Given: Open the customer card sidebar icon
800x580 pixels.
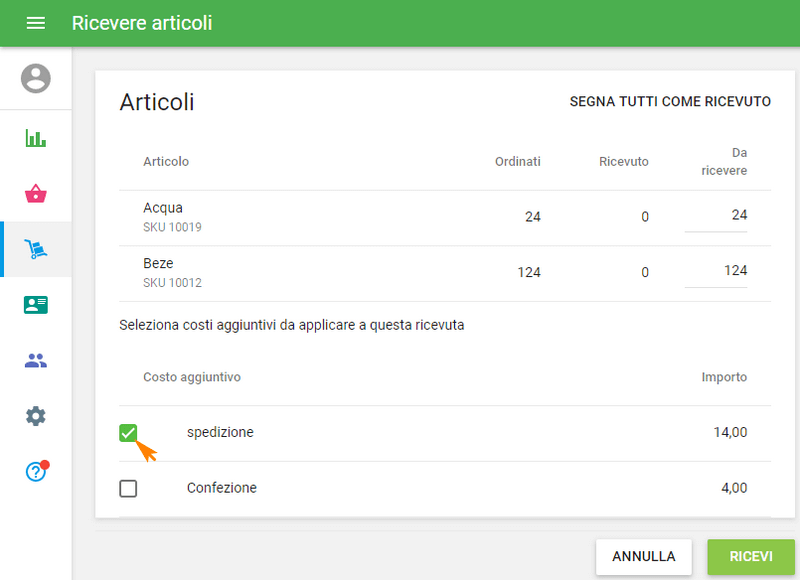Looking at the screenshot, I should 36,304.
